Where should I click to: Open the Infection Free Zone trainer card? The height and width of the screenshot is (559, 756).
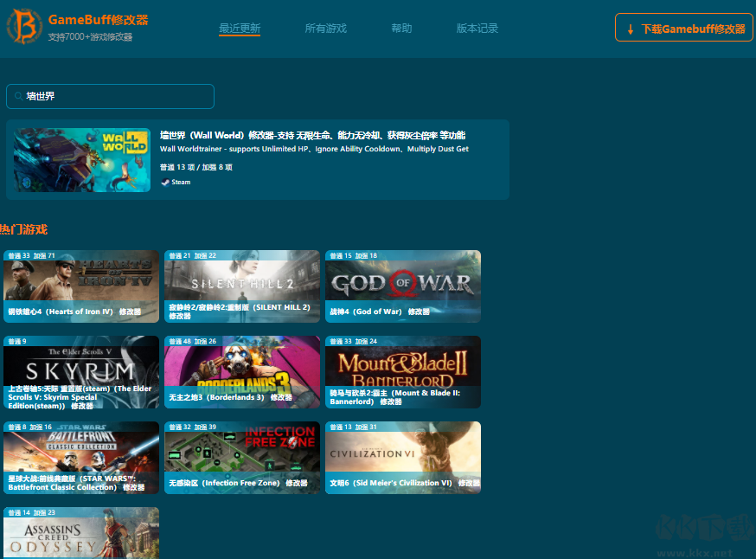[x=242, y=458]
